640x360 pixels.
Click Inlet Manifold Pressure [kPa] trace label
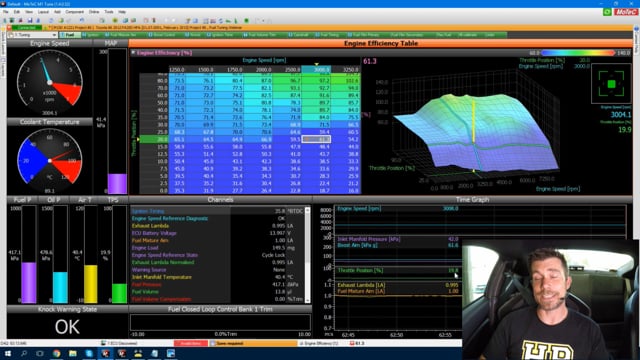pos(369,239)
